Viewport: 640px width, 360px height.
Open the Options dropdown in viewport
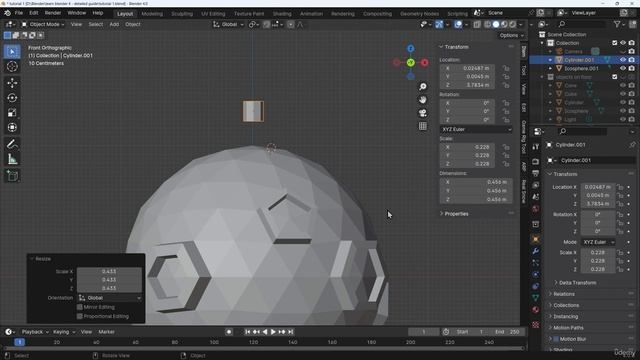click(x=511, y=36)
